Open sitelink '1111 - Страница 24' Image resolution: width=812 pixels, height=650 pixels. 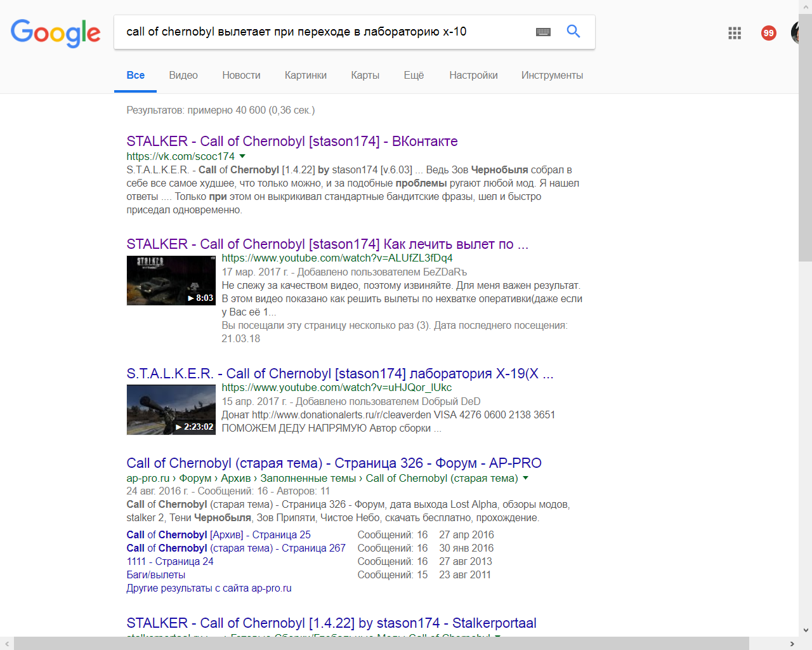pyautogui.click(x=170, y=562)
